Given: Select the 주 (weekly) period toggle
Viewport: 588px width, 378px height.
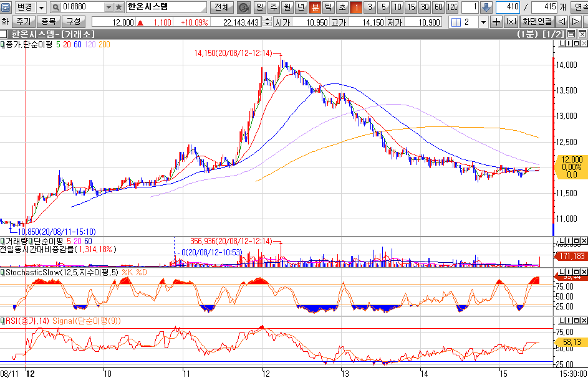Looking at the screenshot, I should coord(274,7).
